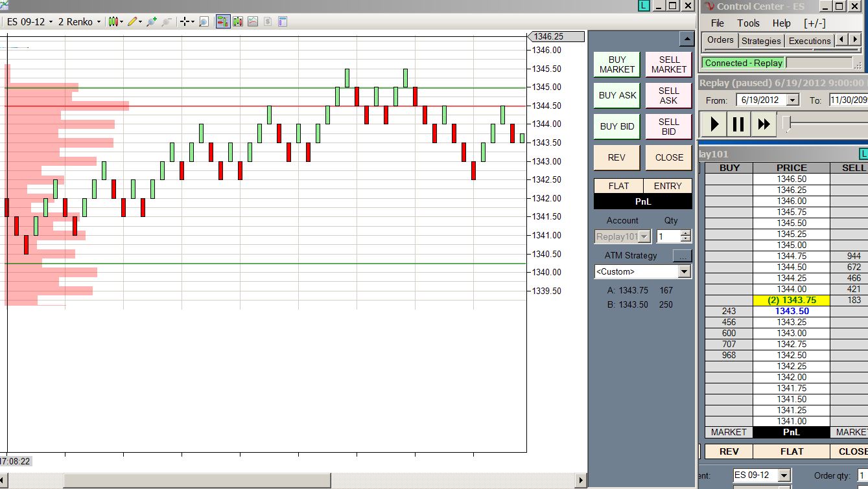Open the chart style candlestick icon
The height and width of the screenshot is (489, 868).
[115, 21]
